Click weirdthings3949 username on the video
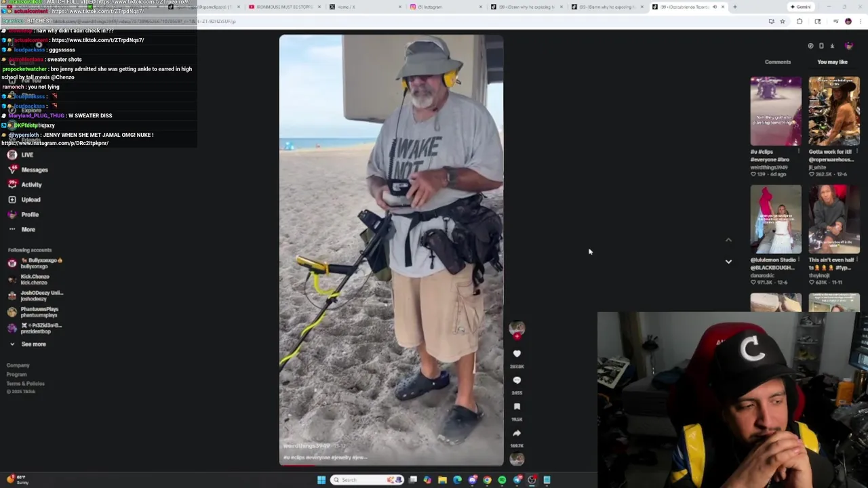 [307, 446]
